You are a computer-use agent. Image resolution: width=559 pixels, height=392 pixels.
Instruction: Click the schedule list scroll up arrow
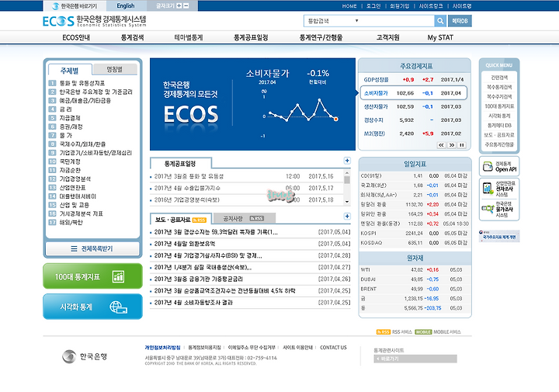pos(347,173)
